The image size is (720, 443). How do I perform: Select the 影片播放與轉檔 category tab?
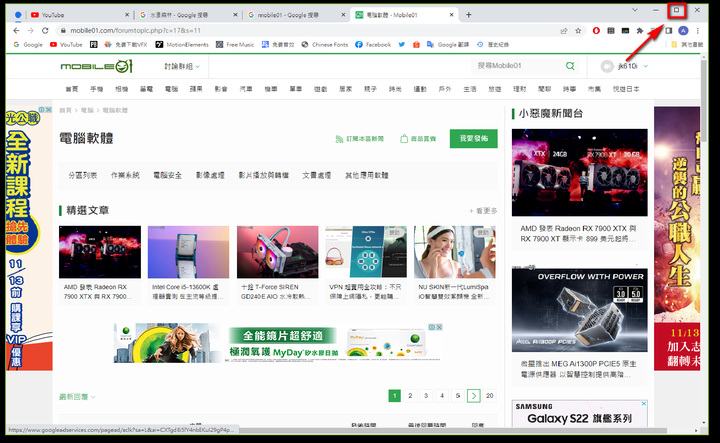[264, 175]
